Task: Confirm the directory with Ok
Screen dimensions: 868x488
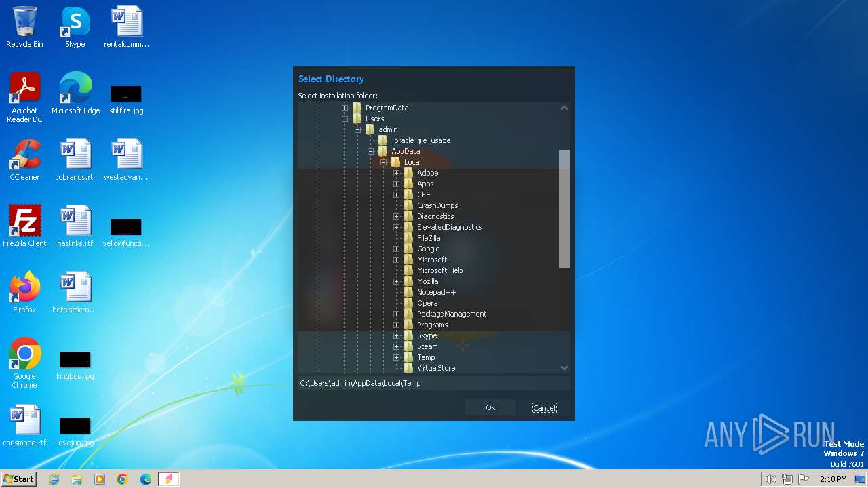Action: point(490,407)
